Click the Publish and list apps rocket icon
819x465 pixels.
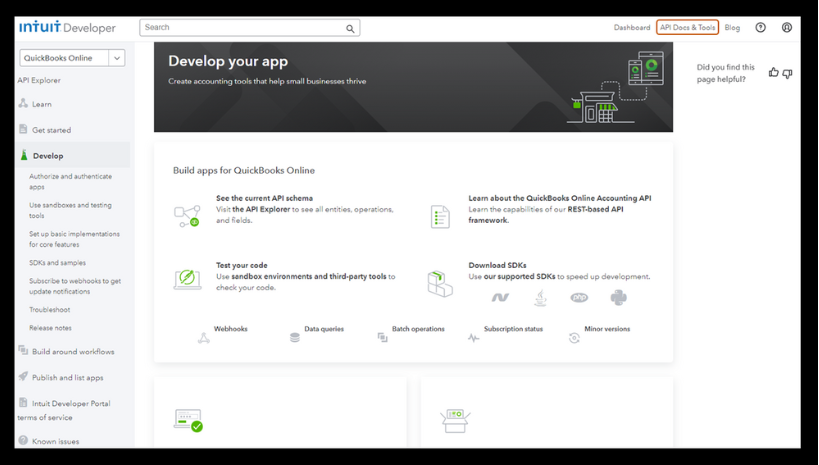23,376
